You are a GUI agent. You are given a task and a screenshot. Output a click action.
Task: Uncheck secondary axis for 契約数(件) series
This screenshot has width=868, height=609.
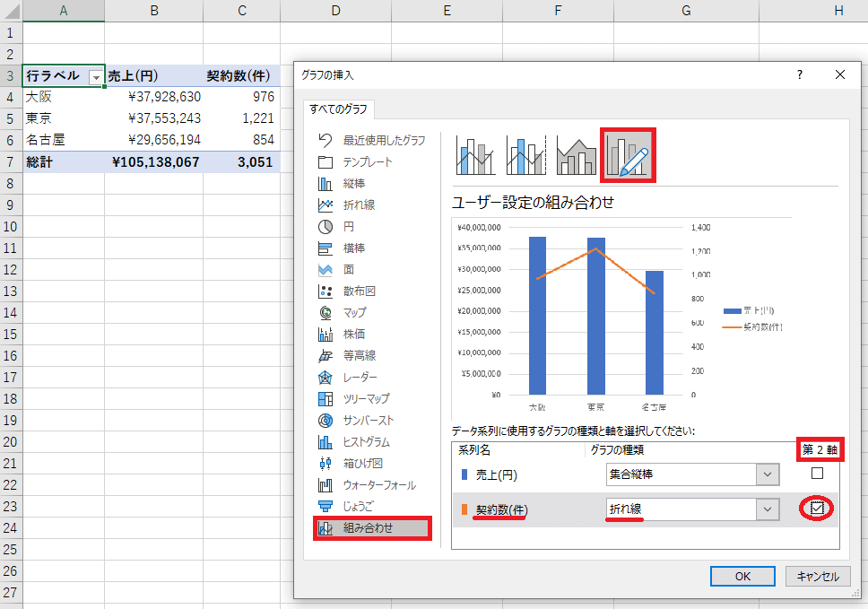coord(816,509)
